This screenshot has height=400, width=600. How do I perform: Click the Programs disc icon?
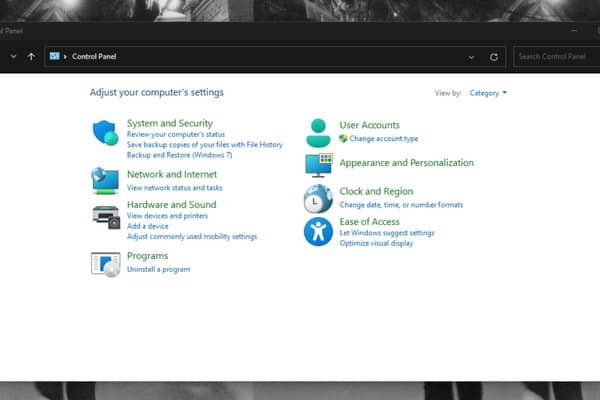coord(106,264)
